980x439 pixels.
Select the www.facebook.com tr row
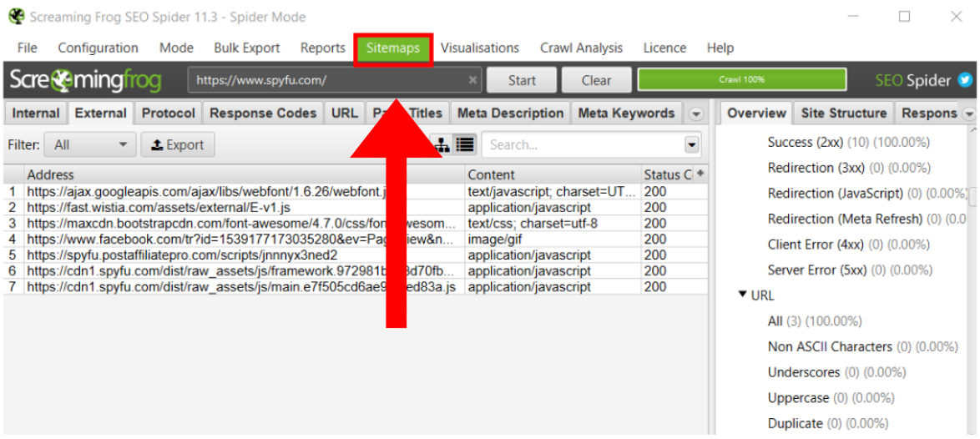(356, 240)
